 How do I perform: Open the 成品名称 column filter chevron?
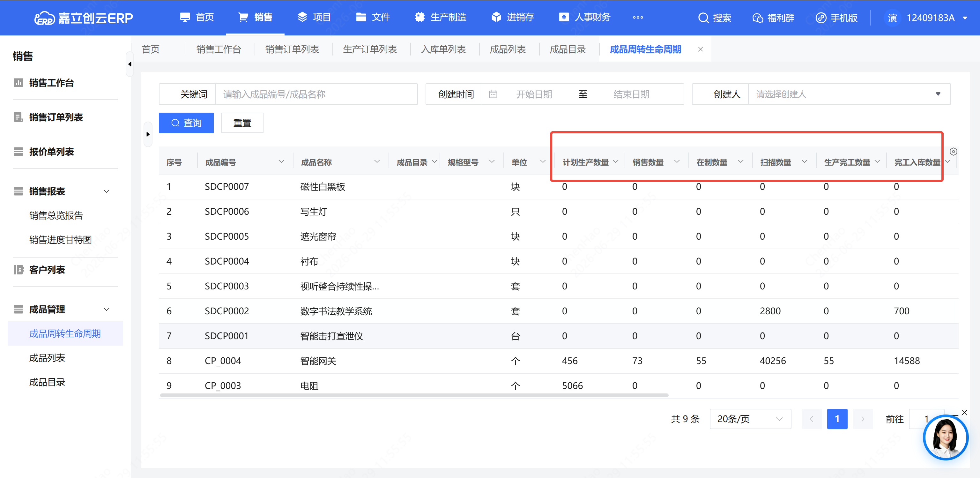tap(377, 161)
